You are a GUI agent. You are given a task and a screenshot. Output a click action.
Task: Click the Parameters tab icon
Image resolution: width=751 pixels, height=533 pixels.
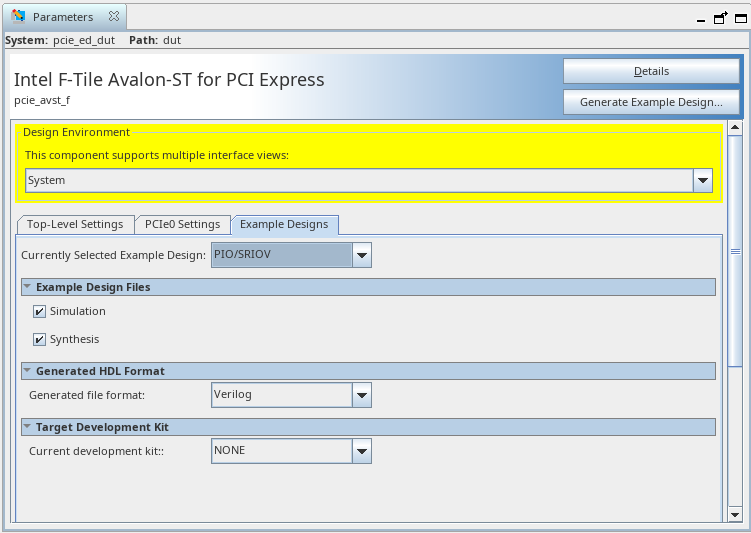tap(18, 16)
